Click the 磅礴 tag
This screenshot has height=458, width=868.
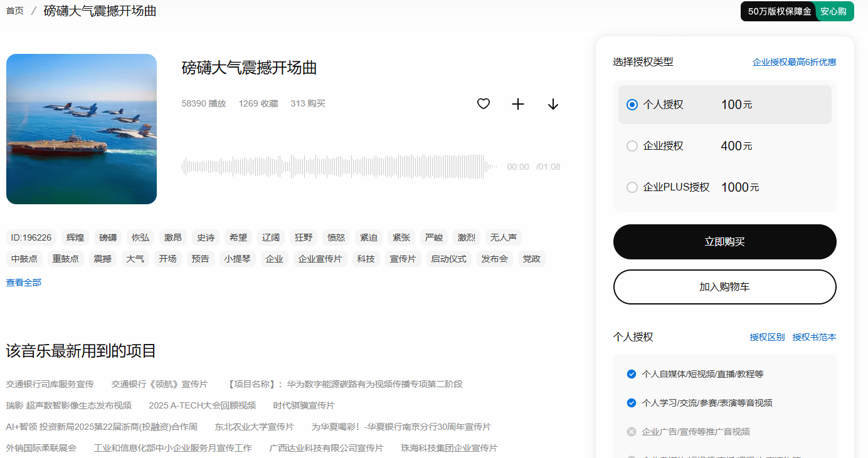coord(108,237)
